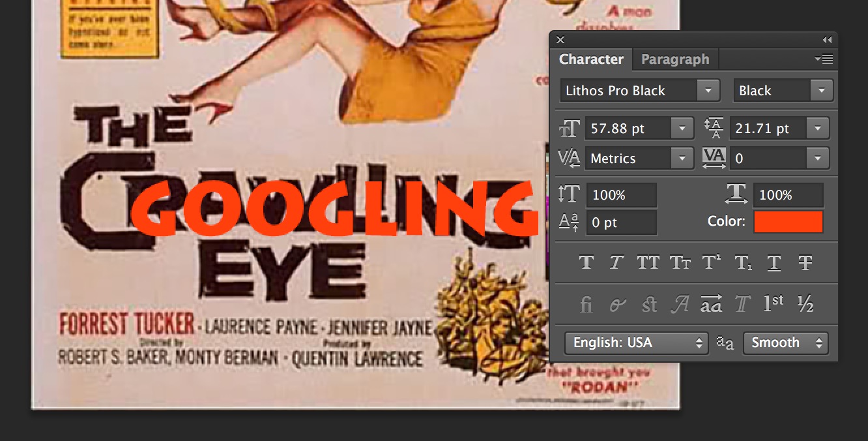Click the orange text Color swatch
The height and width of the screenshot is (441, 868).
click(x=788, y=222)
